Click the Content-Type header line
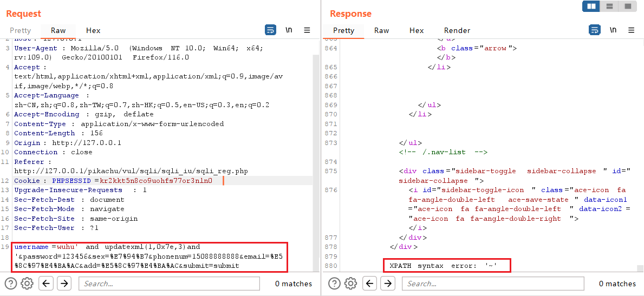The width and height of the screenshot is (644, 296). tap(119, 124)
